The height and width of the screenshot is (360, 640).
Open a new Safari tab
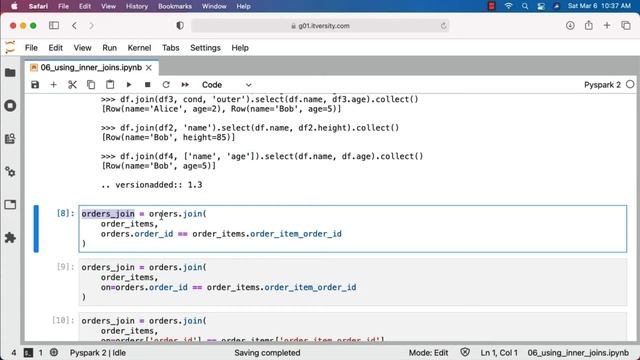[607, 25]
